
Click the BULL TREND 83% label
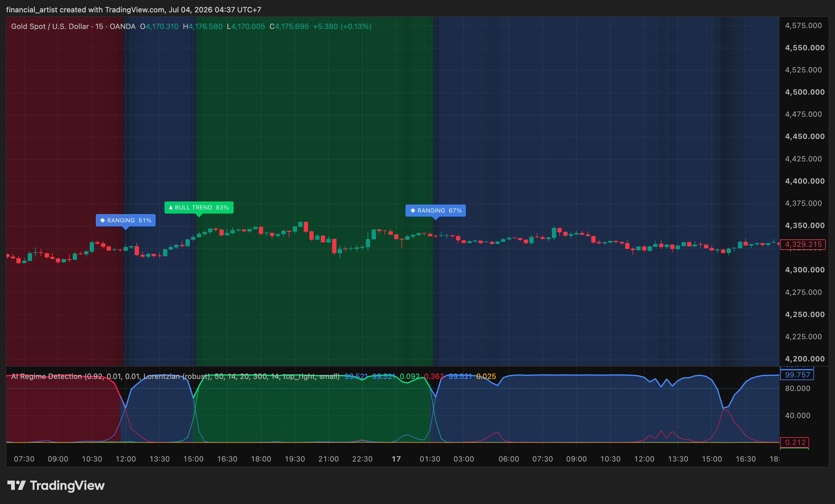(x=199, y=207)
